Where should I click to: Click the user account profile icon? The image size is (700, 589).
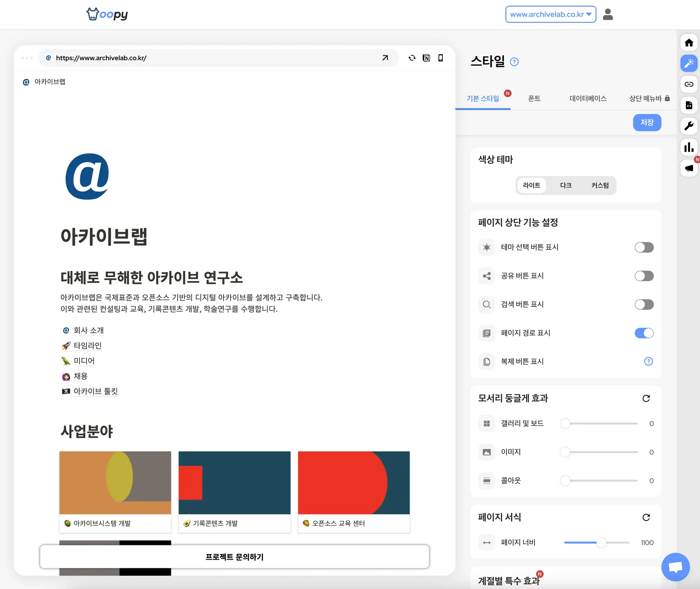607,14
